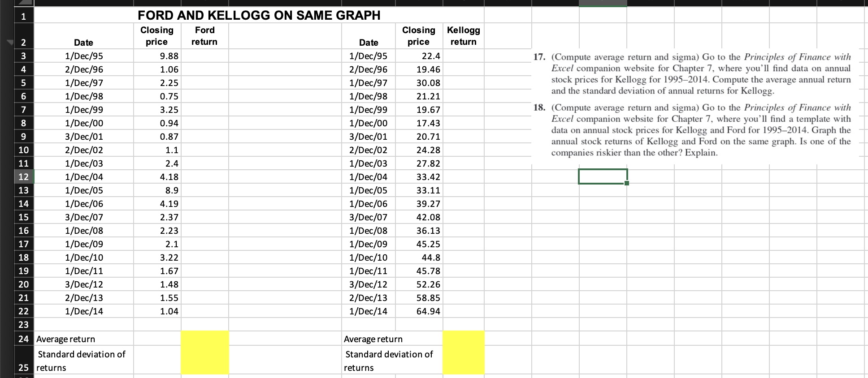Select the date cell 1/Dec/95 in the Ford table
This screenshot has height=378, width=868.
83,56
